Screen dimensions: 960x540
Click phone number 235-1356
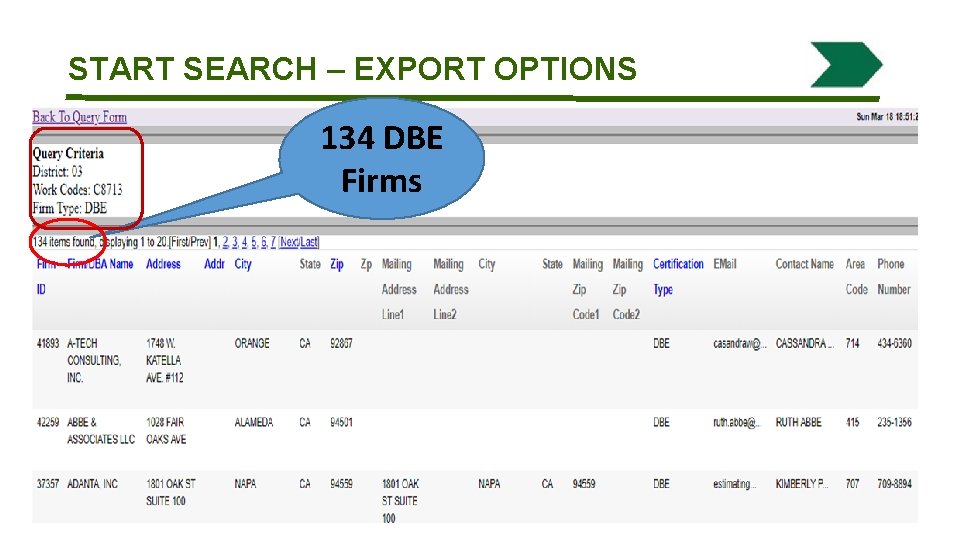coord(894,422)
